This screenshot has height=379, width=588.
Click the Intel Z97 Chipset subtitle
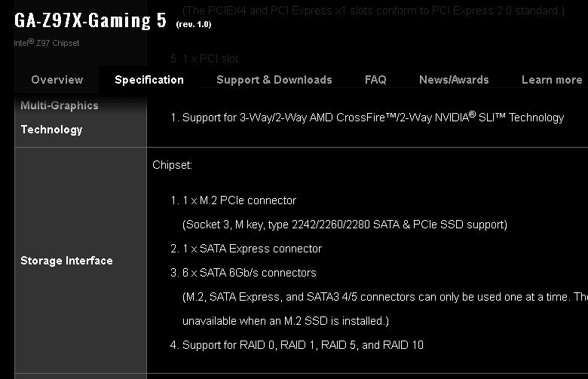(47, 43)
